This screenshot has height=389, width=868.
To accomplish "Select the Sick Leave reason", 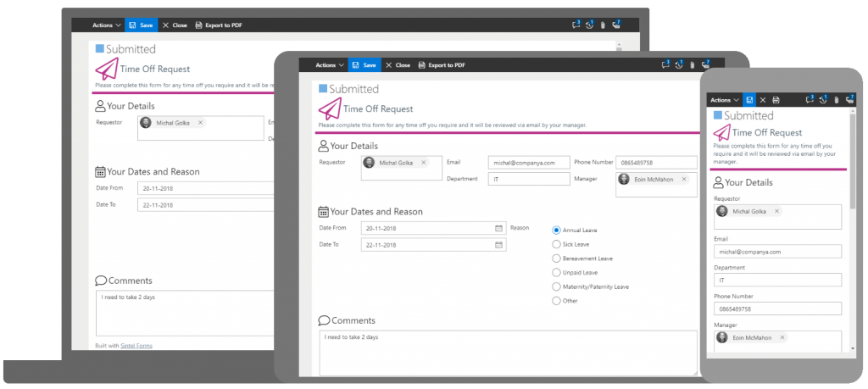I will (x=556, y=244).
